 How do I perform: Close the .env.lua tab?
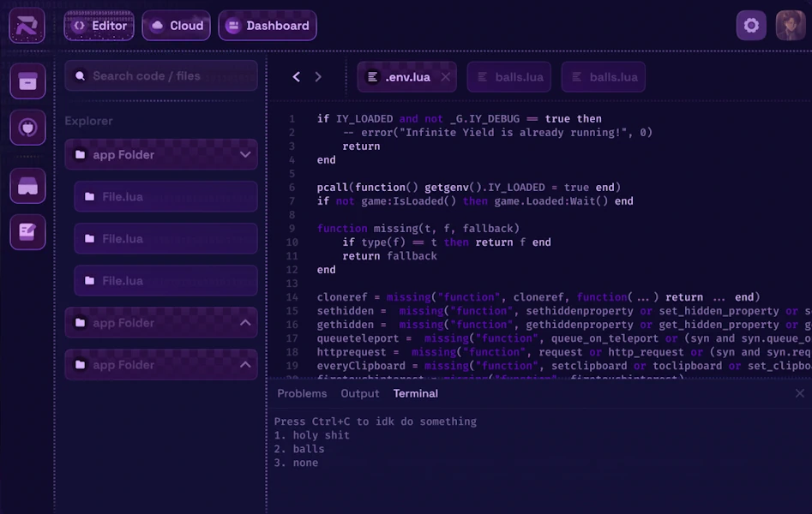pyautogui.click(x=445, y=77)
